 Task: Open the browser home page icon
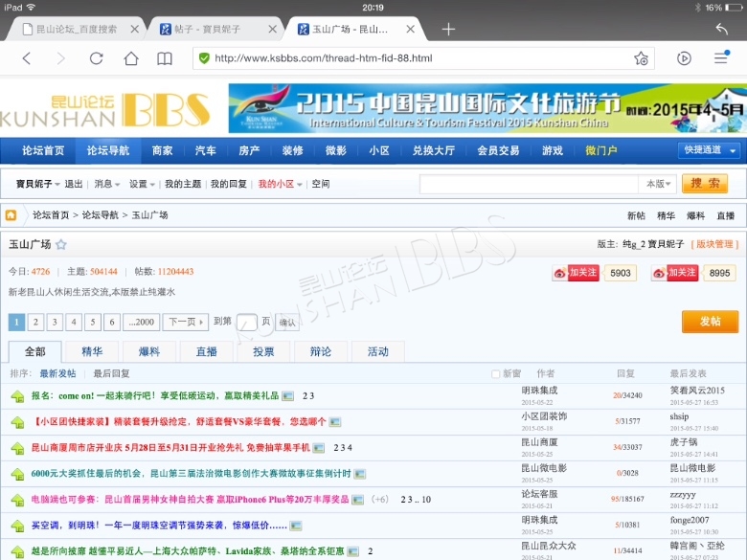click(x=131, y=58)
